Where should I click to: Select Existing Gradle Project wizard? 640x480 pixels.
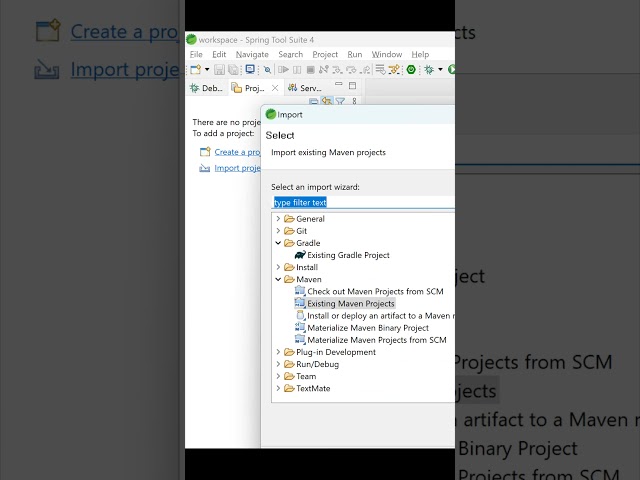pyautogui.click(x=342, y=255)
